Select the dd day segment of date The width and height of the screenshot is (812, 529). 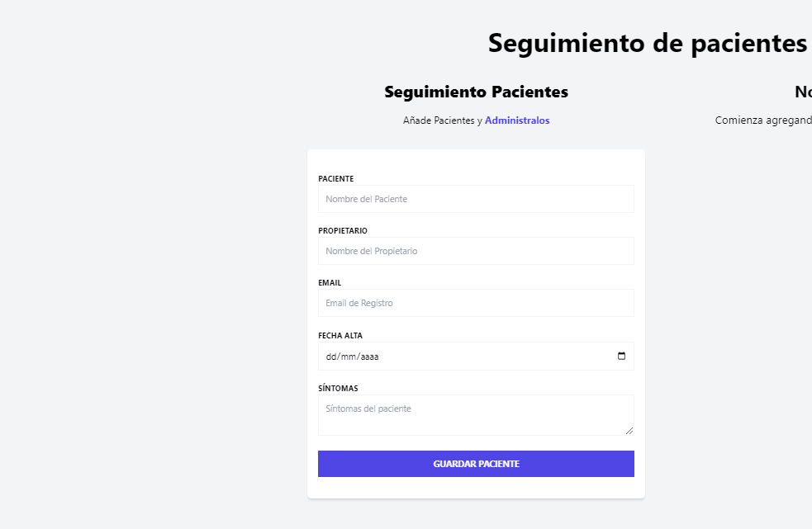click(x=331, y=357)
